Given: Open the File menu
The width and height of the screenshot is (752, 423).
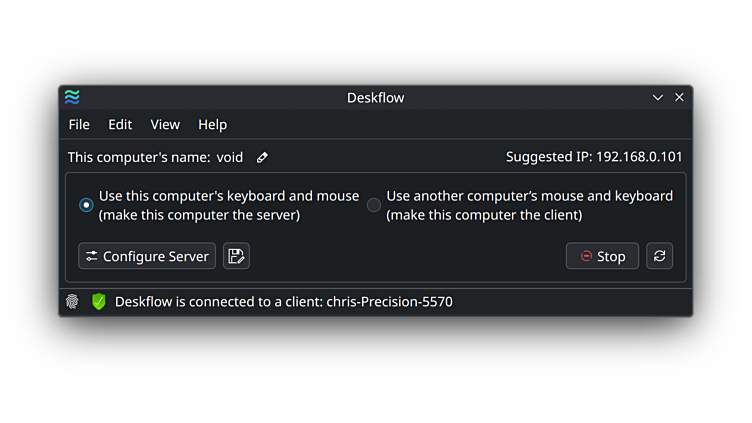Looking at the screenshot, I should tap(79, 124).
